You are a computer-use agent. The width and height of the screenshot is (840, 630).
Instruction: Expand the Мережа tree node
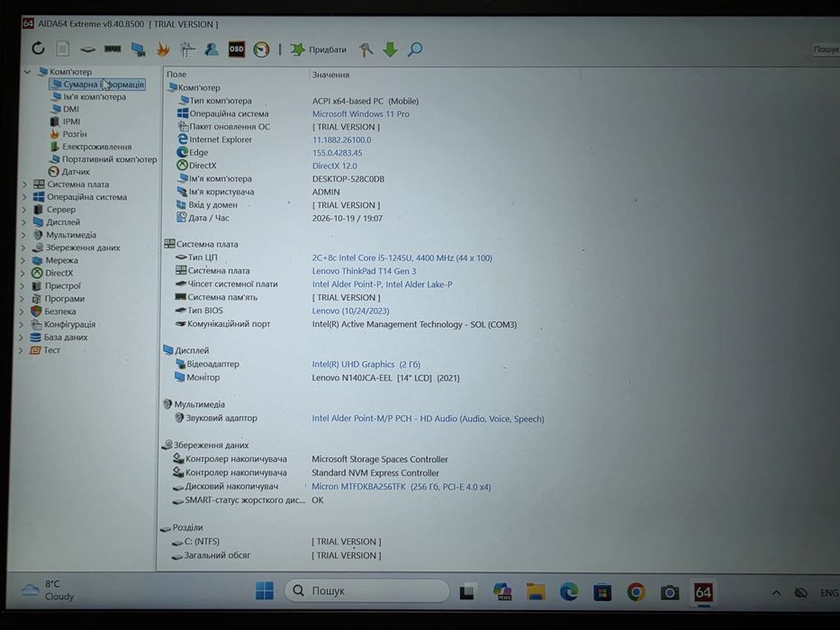[x=23, y=260]
